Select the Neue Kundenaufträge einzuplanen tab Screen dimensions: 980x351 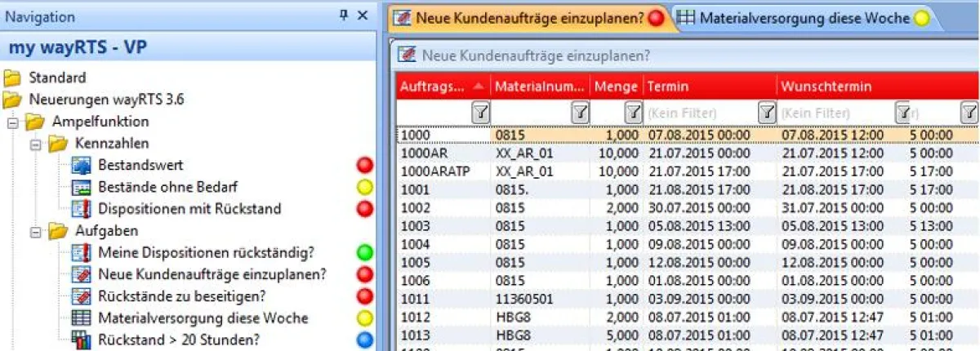(531, 18)
